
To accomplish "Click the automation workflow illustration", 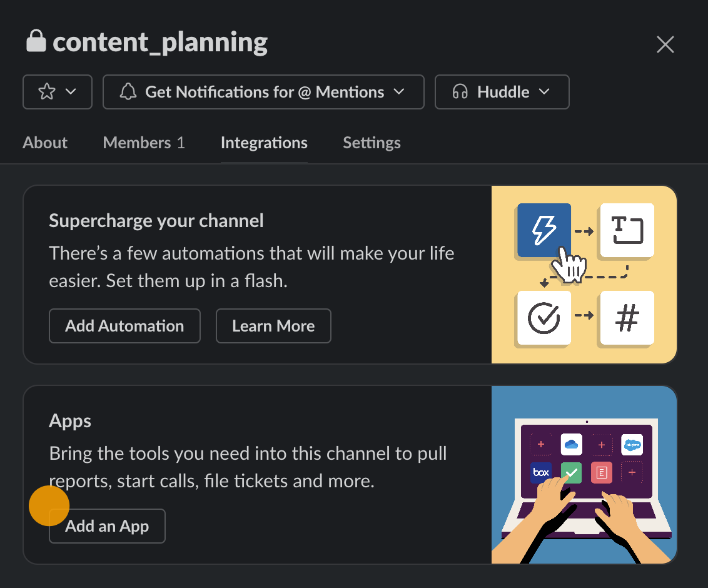I will point(584,275).
